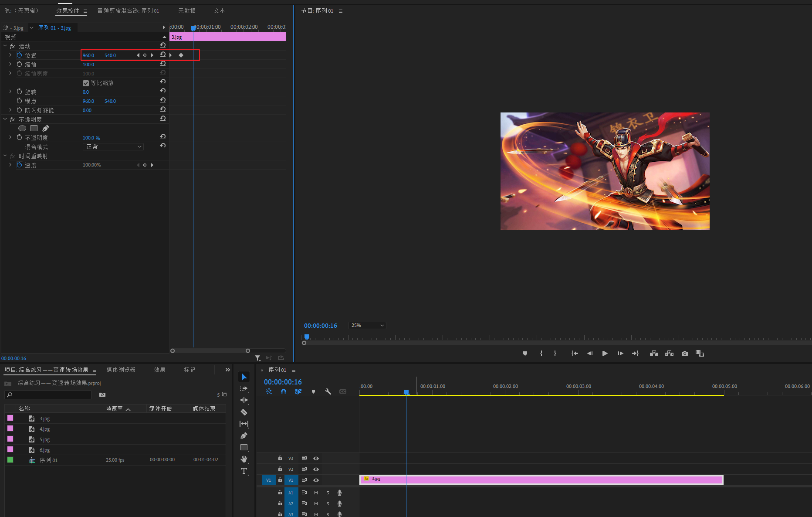Open the 元数据 metadata tab
This screenshot has width=812, height=517.
pos(186,10)
